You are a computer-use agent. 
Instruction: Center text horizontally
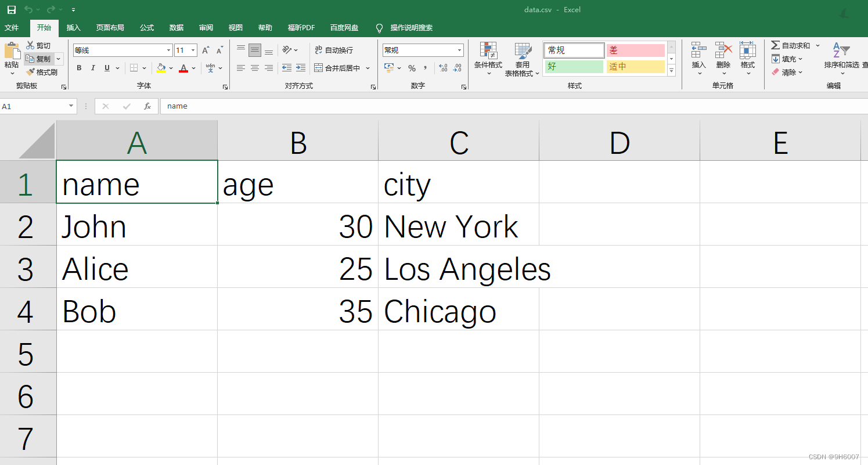(255, 68)
